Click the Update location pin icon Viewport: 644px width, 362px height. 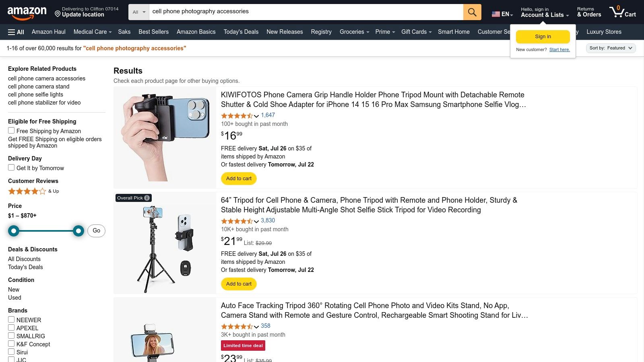coord(58,14)
